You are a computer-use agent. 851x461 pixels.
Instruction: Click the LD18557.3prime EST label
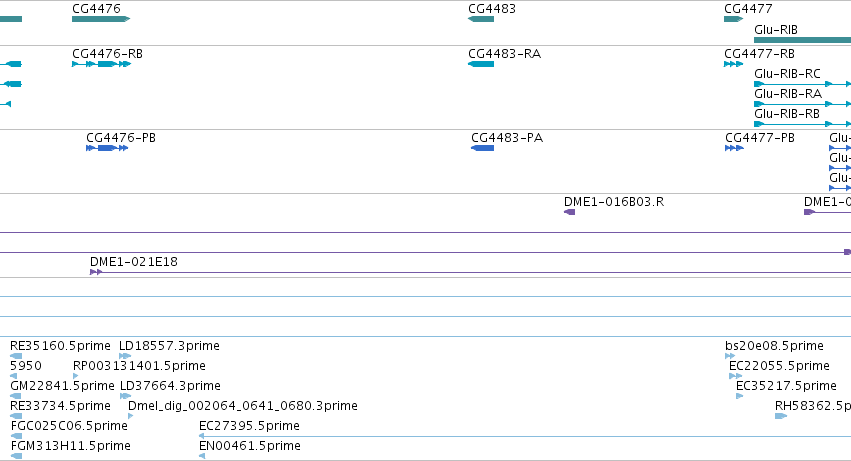(x=169, y=346)
